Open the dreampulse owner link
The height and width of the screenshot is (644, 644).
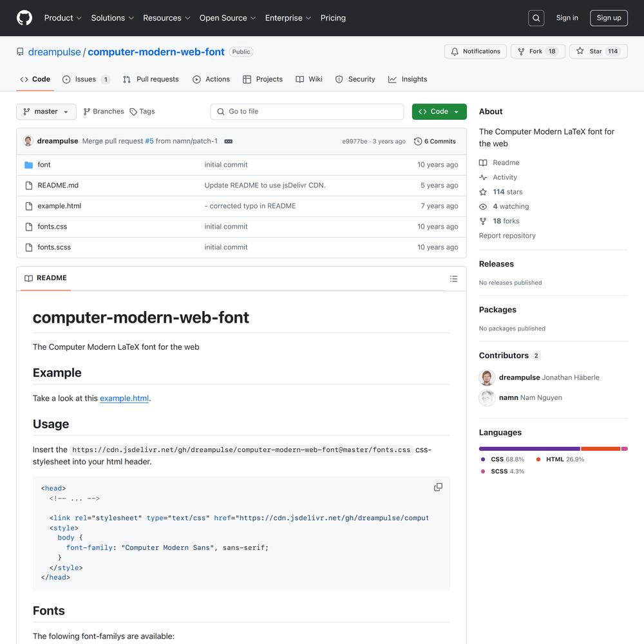tap(54, 52)
